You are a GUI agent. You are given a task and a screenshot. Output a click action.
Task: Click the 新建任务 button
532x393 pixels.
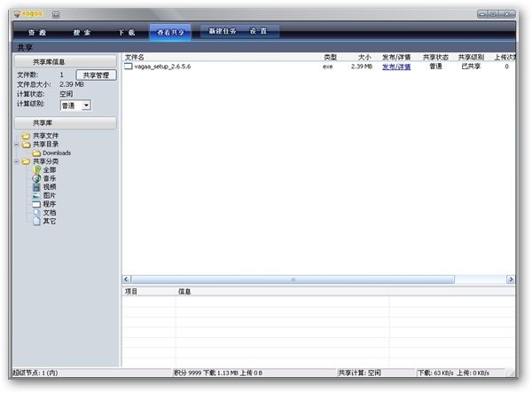click(x=223, y=31)
